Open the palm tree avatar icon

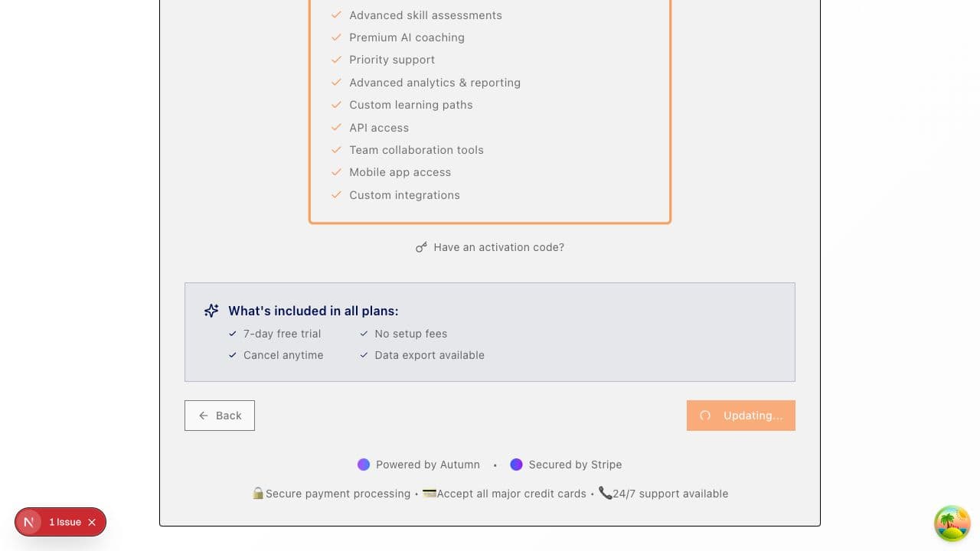(x=952, y=523)
